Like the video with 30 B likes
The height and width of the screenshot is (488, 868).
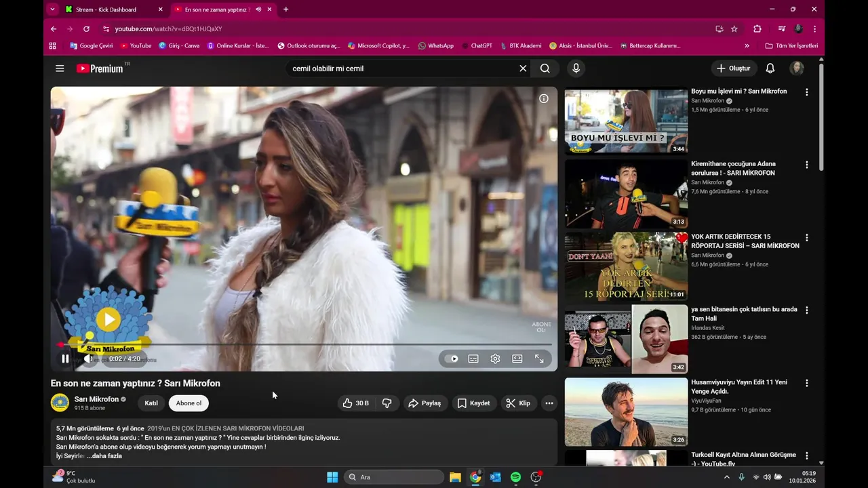[x=355, y=403]
